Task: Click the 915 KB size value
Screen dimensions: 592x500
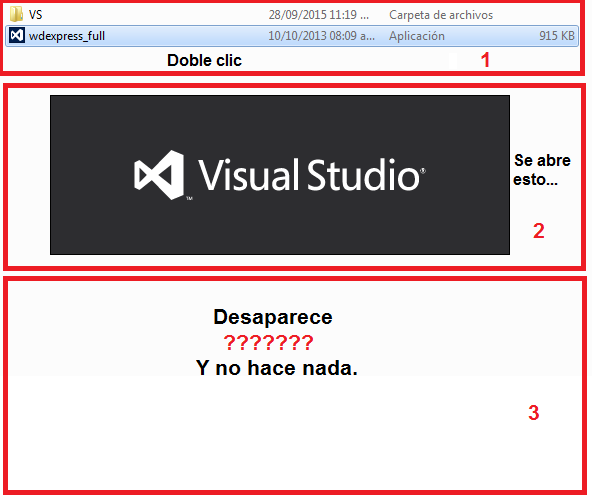Action: click(557, 36)
